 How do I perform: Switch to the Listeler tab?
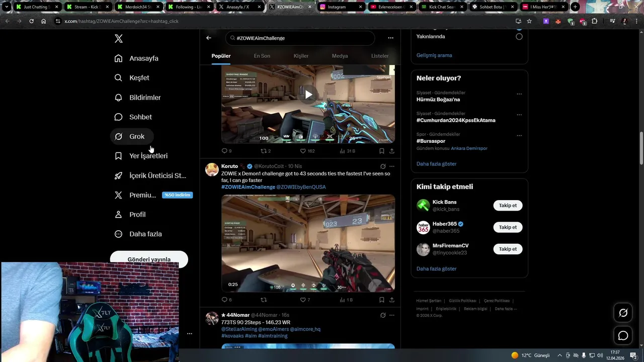(380, 56)
